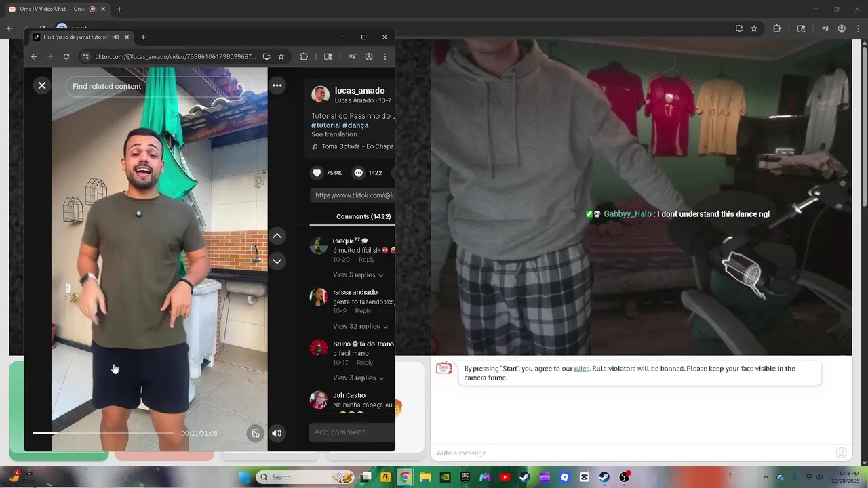
Task: Mute the TikTok video with speaker icon
Action: coord(277,433)
